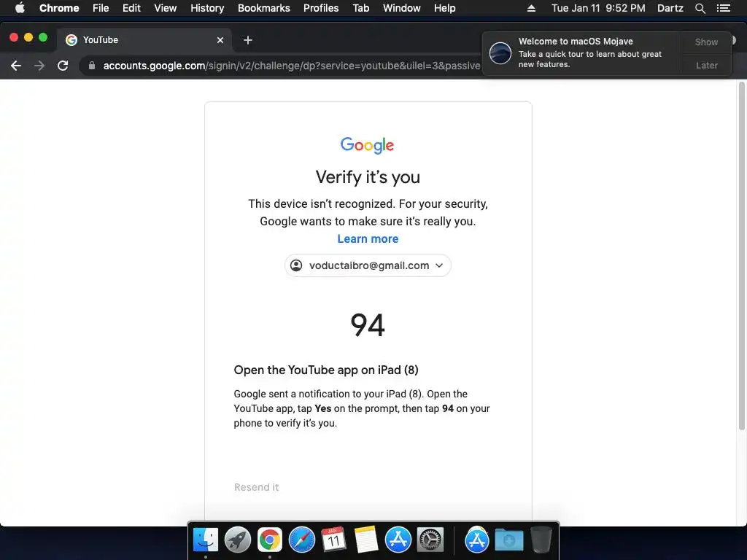Open the Dartz user menu
Image resolution: width=747 pixels, height=560 pixels.
click(670, 8)
